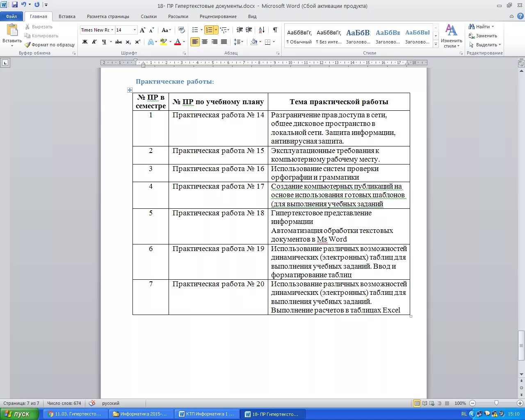Open Windows пуск start menu

click(19, 414)
